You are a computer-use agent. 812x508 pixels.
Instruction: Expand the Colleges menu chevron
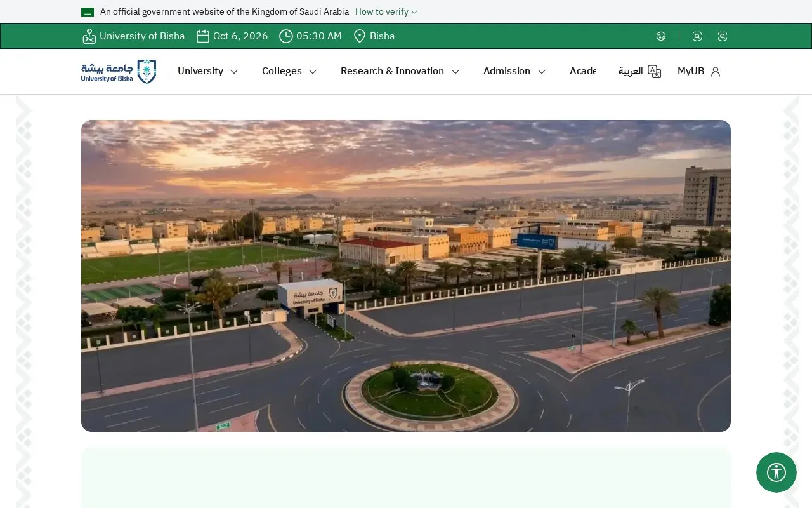pyautogui.click(x=313, y=72)
